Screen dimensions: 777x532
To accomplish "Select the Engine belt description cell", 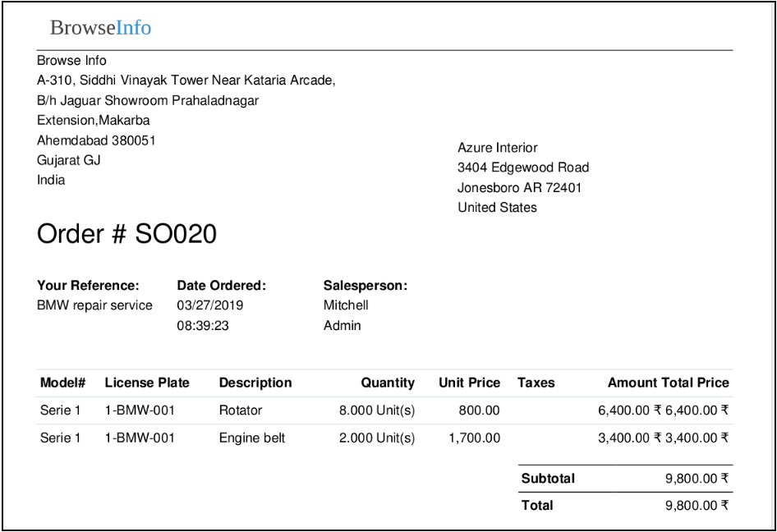I will [x=252, y=438].
